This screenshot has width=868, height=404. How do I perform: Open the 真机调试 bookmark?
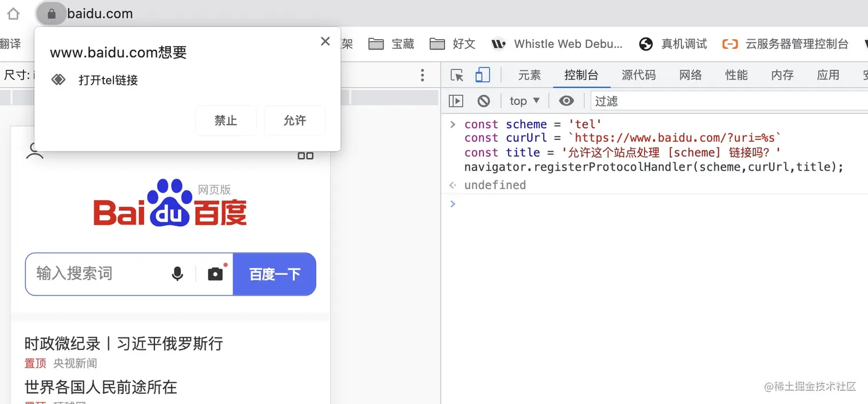673,44
